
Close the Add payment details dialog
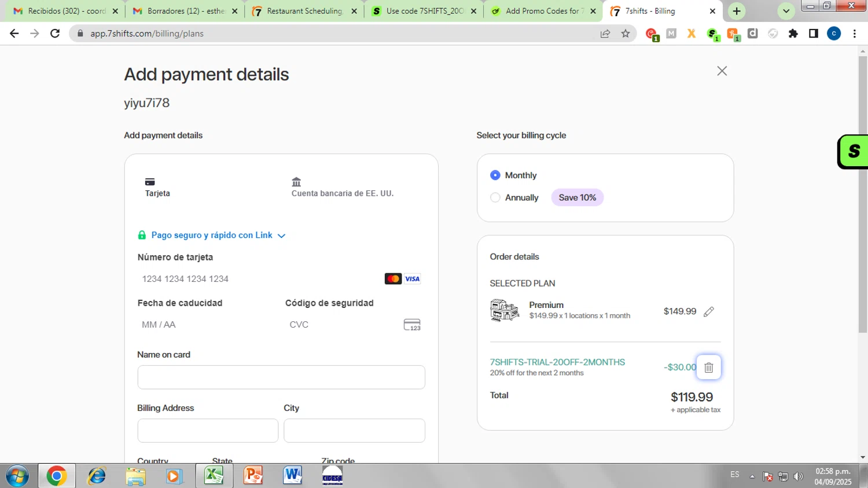coord(722,71)
